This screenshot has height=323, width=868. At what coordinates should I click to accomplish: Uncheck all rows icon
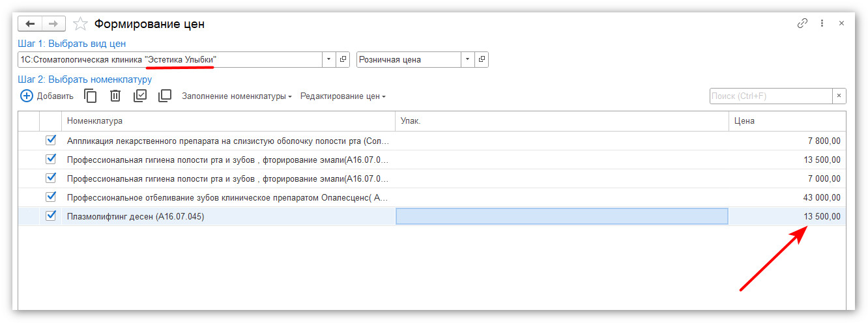point(165,96)
